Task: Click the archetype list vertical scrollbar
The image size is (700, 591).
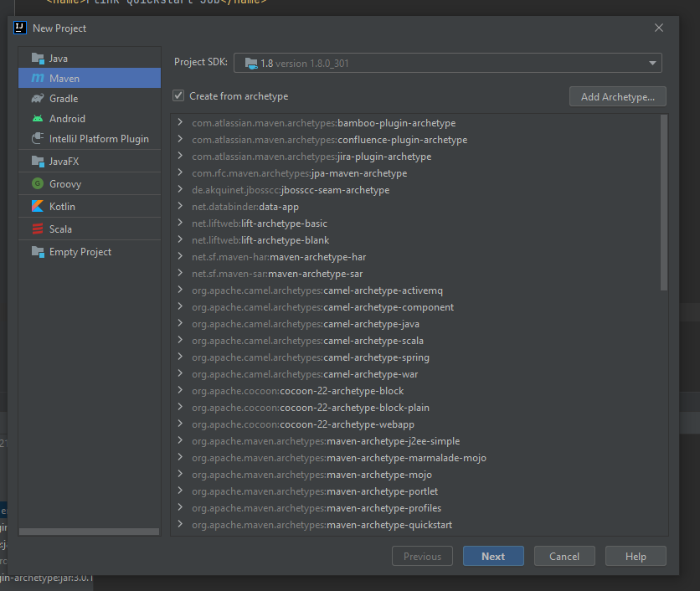Action: coord(664,203)
